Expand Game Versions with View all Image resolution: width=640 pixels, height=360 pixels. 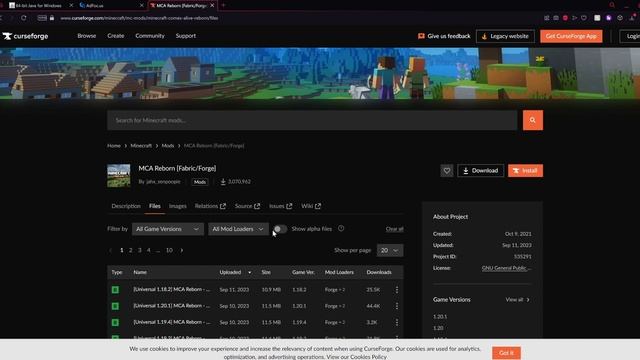tap(518, 300)
